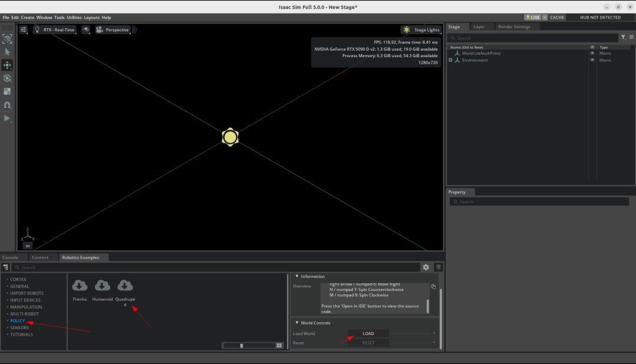
Task: Open the Create menu
Action: pos(28,18)
